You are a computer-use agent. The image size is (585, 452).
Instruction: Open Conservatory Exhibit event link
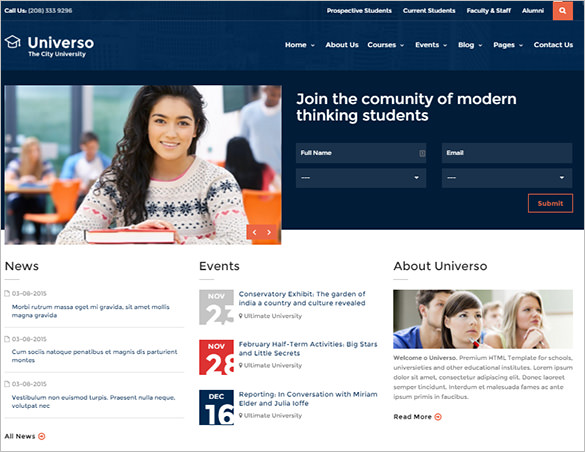[x=302, y=298]
